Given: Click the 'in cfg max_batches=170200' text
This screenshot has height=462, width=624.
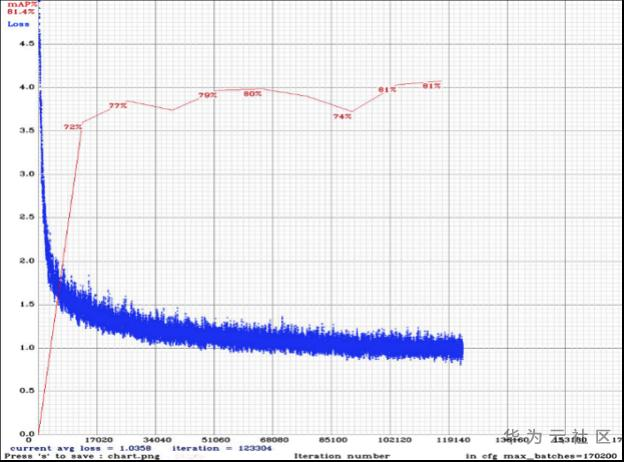Looking at the screenshot, I should point(542,456).
